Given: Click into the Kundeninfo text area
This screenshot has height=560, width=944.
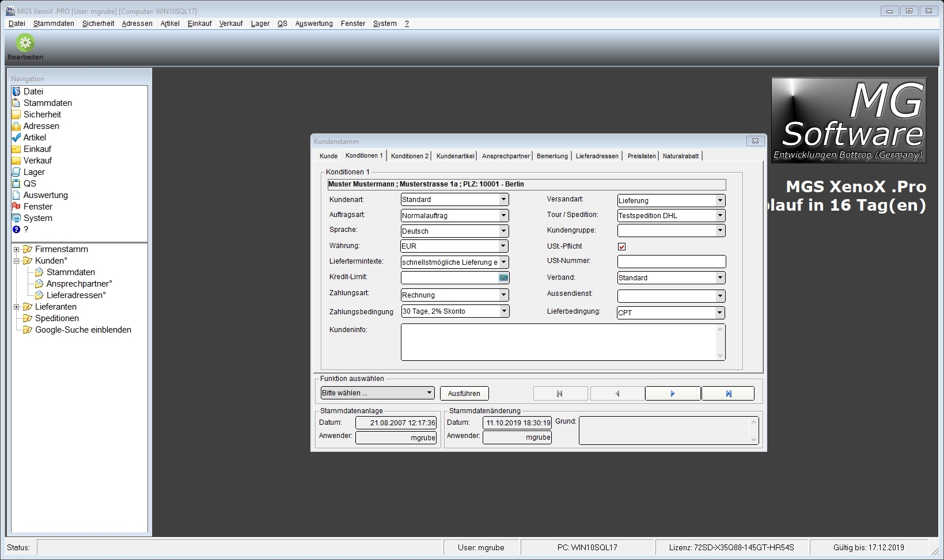Looking at the screenshot, I should [559, 342].
